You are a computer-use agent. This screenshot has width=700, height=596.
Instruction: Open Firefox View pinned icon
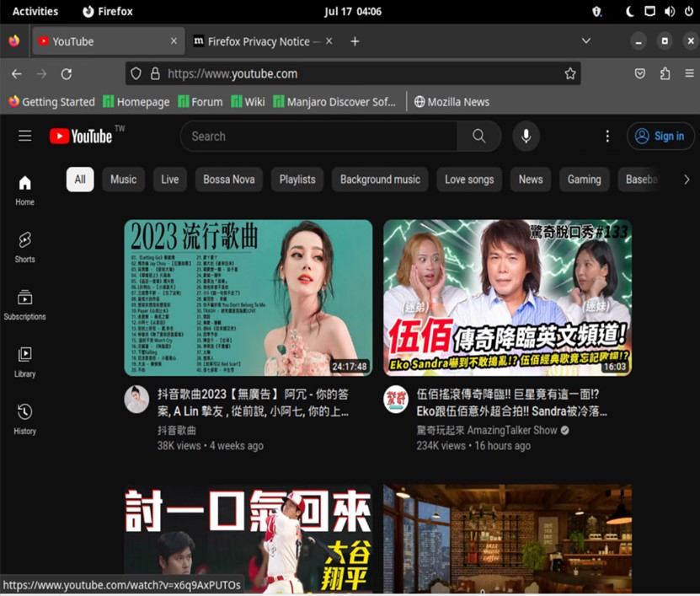pyautogui.click(x=13, y=41)
